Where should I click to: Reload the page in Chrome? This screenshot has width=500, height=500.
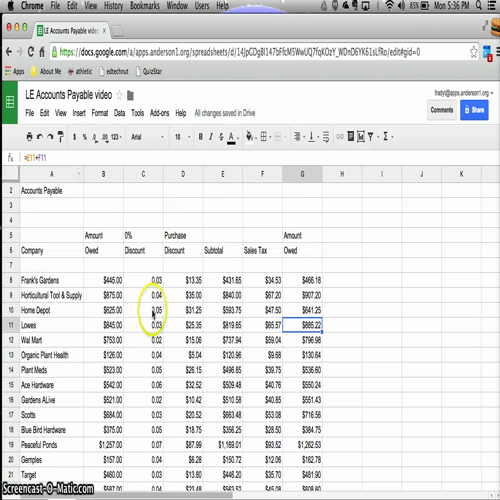(31, 52)
